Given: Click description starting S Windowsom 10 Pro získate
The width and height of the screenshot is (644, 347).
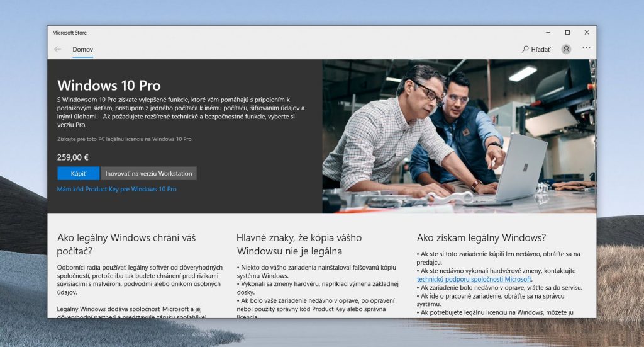Looking at the screenshot, I should 180,112.
